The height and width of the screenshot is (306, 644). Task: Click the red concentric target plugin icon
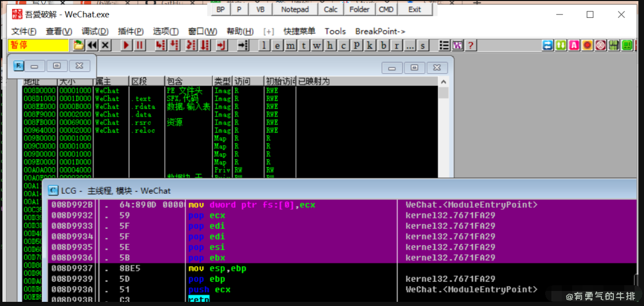(x=600, y=45)
